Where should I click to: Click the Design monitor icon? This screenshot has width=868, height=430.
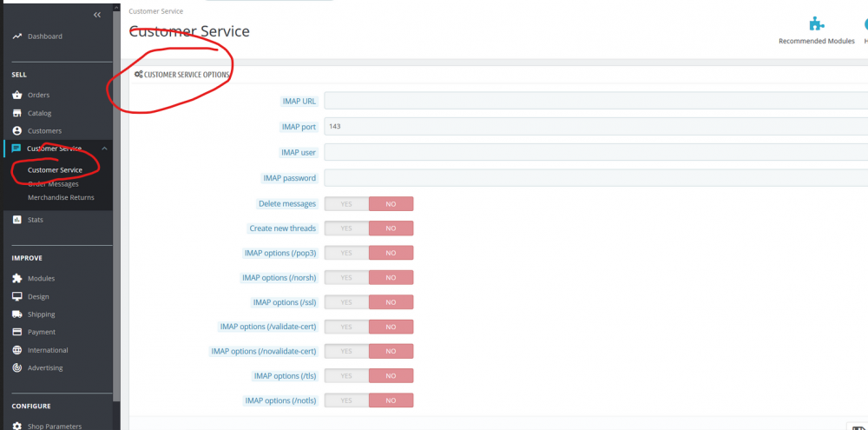(x=16, y=296)
